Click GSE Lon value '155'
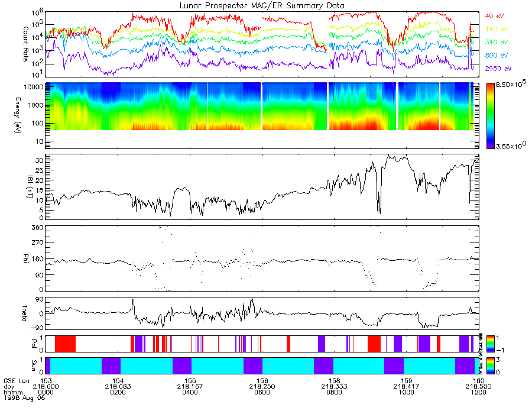The width and height of the screenshot is (532, 414). point(190,381)
